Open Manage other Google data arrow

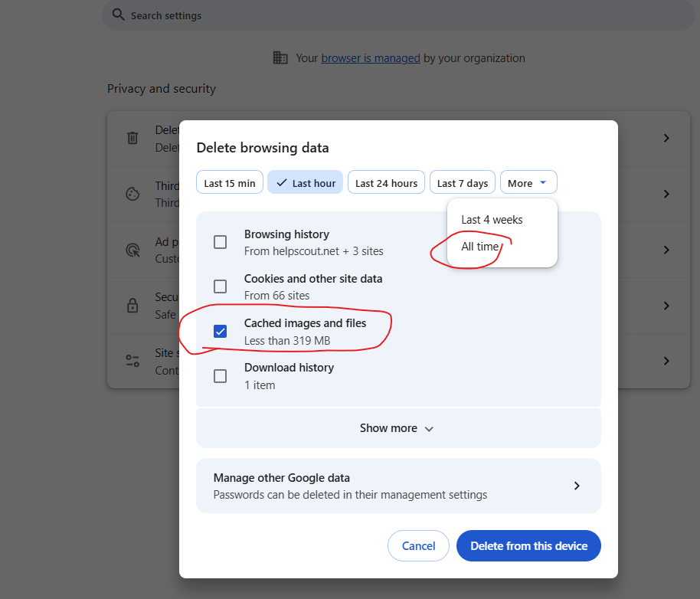[x=577, y=486]
